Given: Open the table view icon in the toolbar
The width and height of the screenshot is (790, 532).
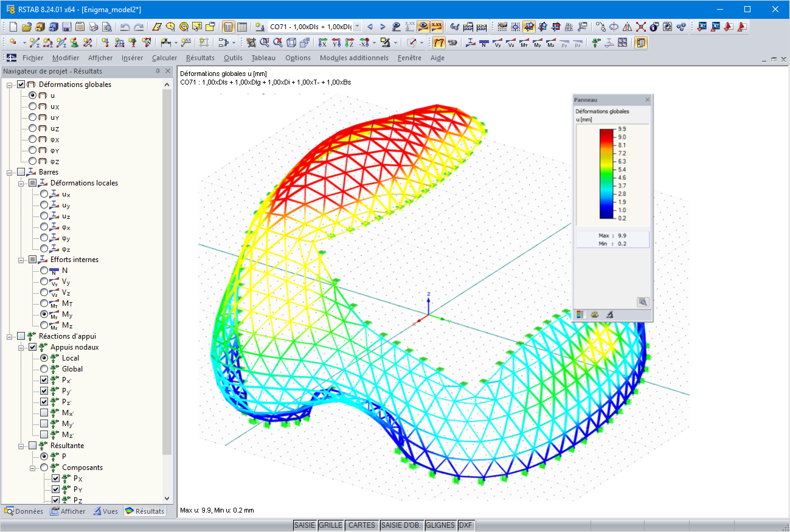Looking at the screenshot, I should 241,27.
